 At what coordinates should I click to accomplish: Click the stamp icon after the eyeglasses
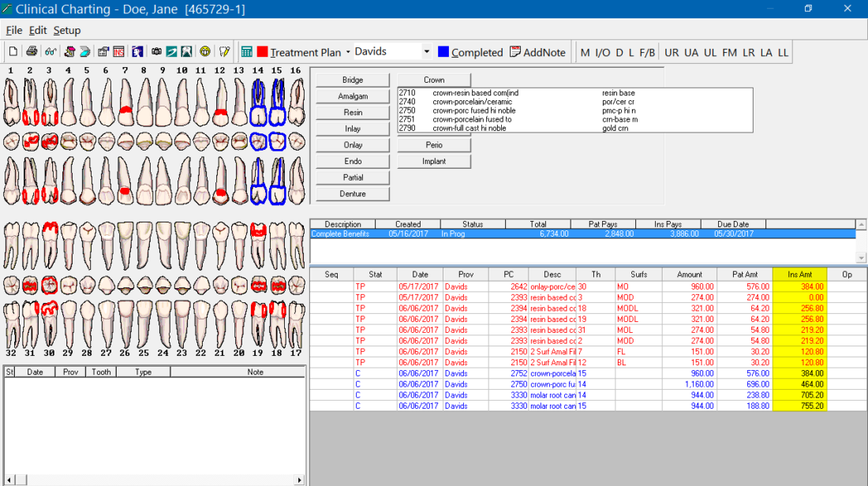click(69, 52)
